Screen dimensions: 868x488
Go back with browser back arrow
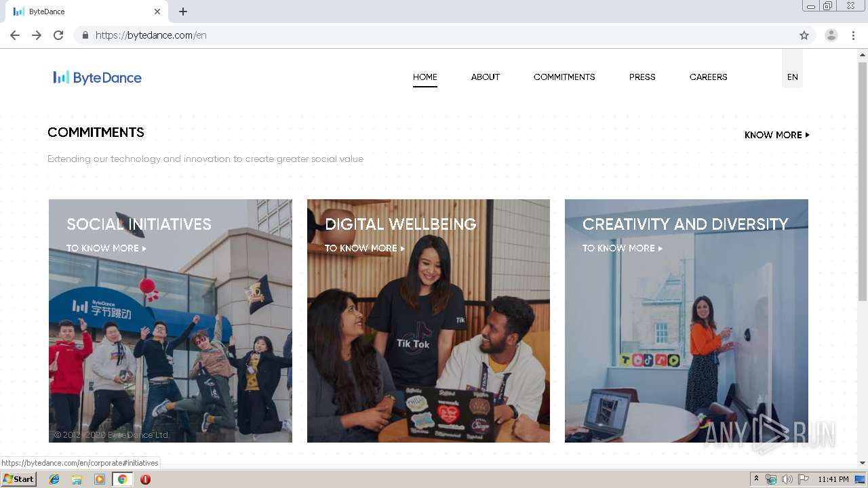click(x=15, y=35)
